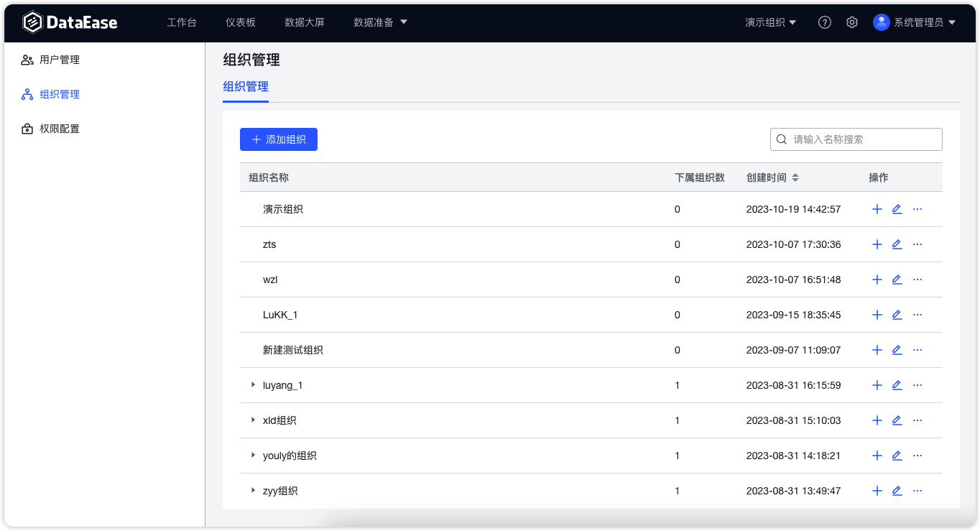
Task: Edit the 演示组织 organization
Action: (897, 209)
